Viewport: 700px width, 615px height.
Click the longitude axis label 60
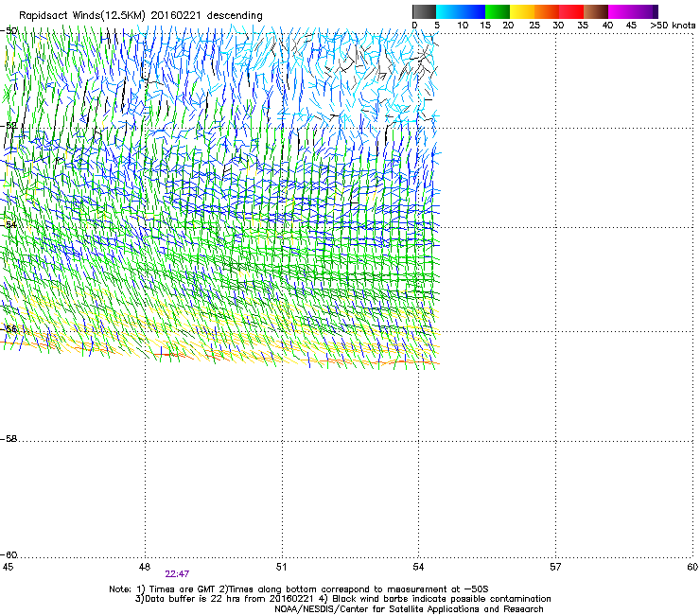(692, 567)
